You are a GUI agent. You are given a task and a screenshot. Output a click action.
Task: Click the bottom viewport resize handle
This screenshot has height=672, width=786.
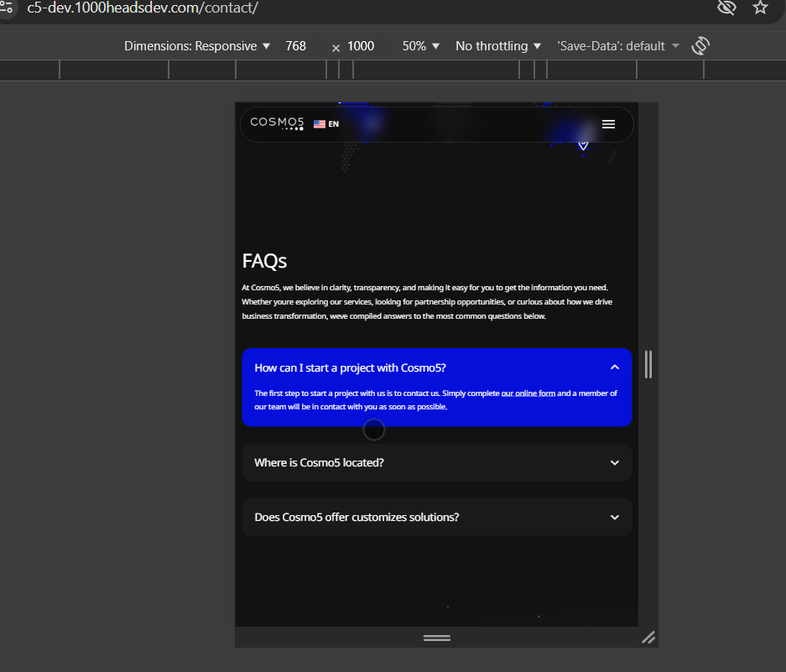coord(436,638)
